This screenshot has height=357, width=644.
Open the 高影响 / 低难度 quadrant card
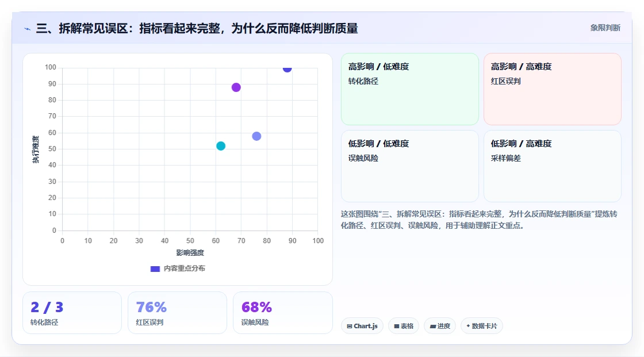pyautogui.click(x=410, y=89)
